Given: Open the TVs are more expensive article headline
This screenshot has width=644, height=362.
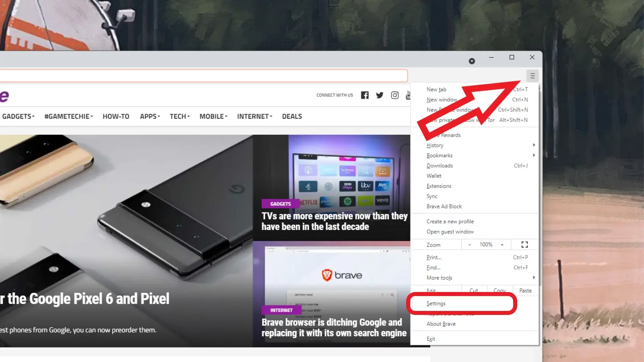Looking at the screenshot, I should tap(334, 221).
